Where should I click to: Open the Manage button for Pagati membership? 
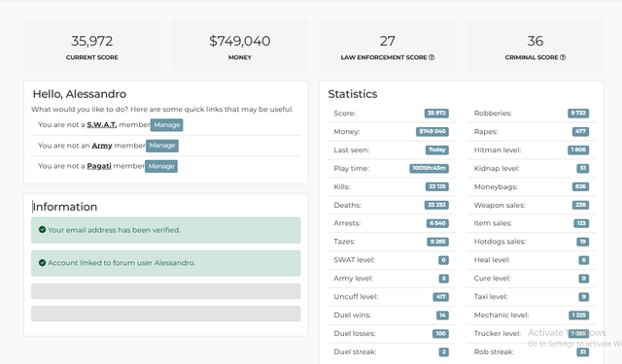pos(161,166)
